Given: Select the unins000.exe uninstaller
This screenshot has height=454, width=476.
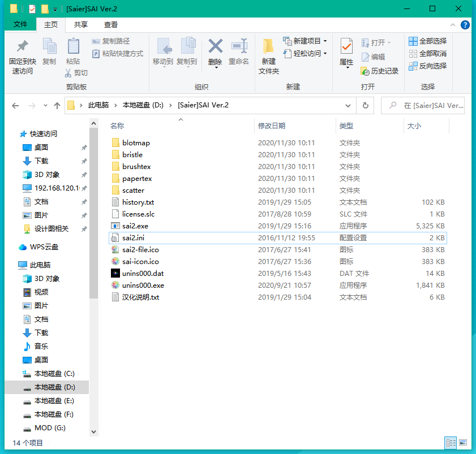Looking at the screenshot, I should click(143, 286).
